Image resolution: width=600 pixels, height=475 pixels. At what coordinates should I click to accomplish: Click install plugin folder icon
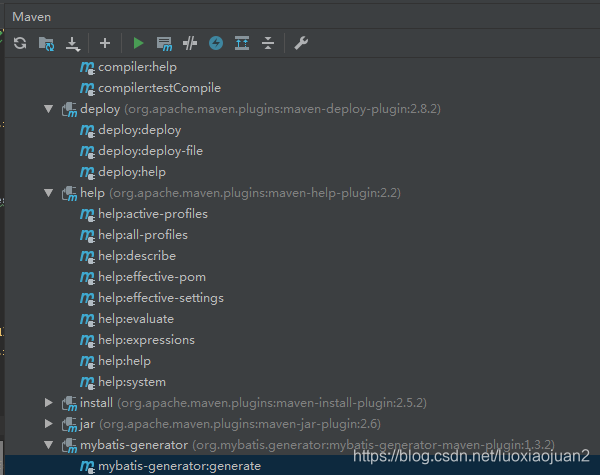coord(69,403)
